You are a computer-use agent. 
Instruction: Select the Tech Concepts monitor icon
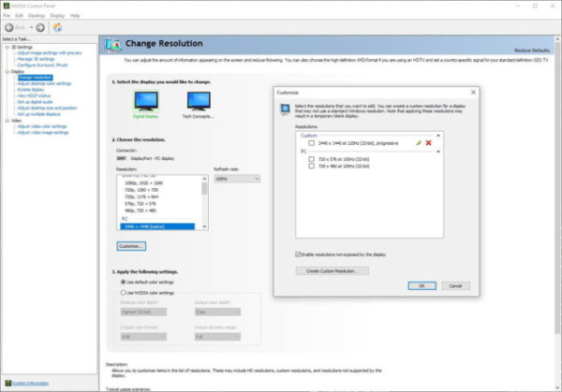(199, 101)
